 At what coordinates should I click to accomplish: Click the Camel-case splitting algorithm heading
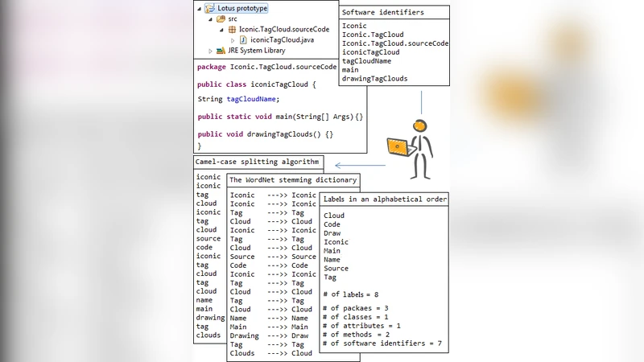coord(258,162)
